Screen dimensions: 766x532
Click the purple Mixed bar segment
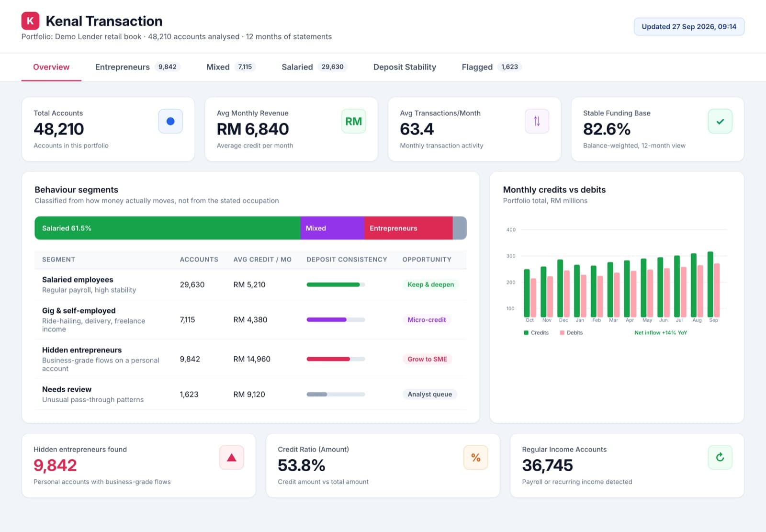click(332, 228)
